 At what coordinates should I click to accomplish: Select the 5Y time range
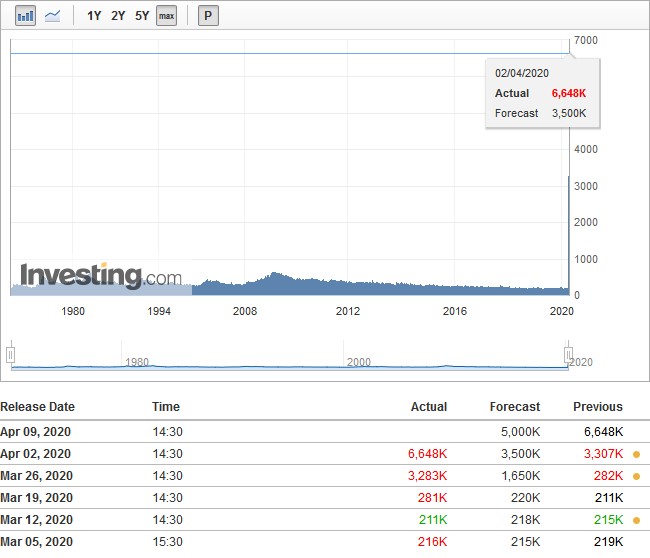pos(142,16)
